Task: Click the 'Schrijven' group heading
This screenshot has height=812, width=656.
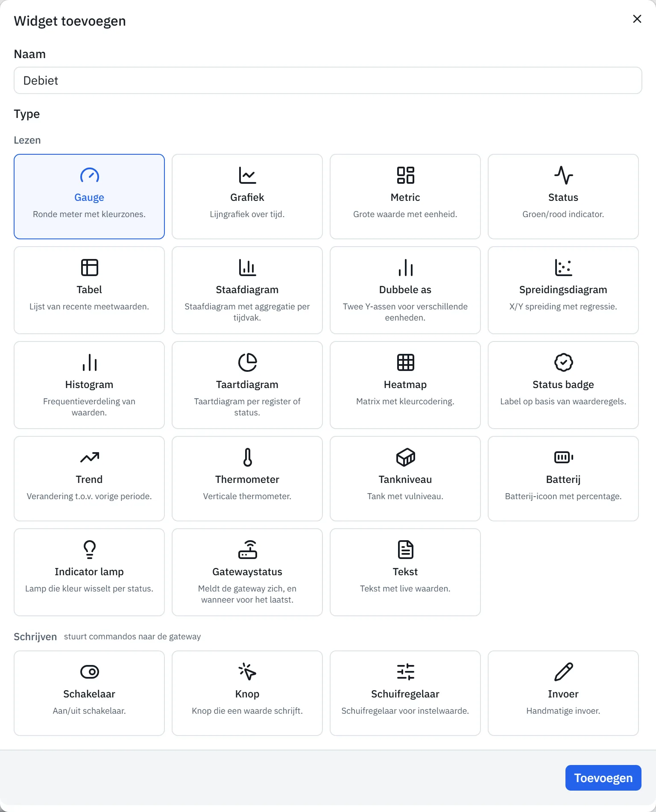Action: coord(35,637)
